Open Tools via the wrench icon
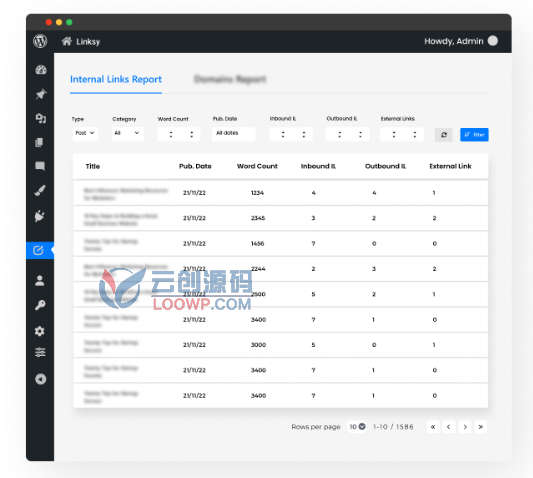Image resolution: width=533 pixels, height=478 pixels. point(40,305)
